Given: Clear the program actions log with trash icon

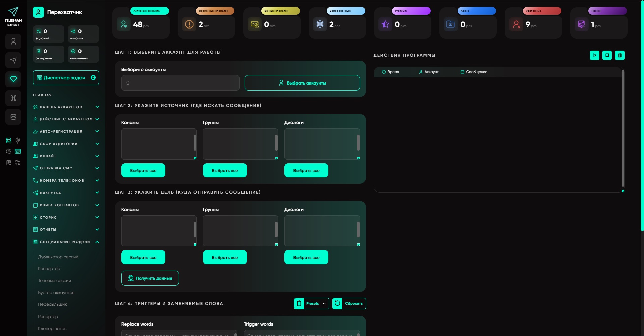Looking at the screenshot, I should pyautogui.click(x=620, y=55).
